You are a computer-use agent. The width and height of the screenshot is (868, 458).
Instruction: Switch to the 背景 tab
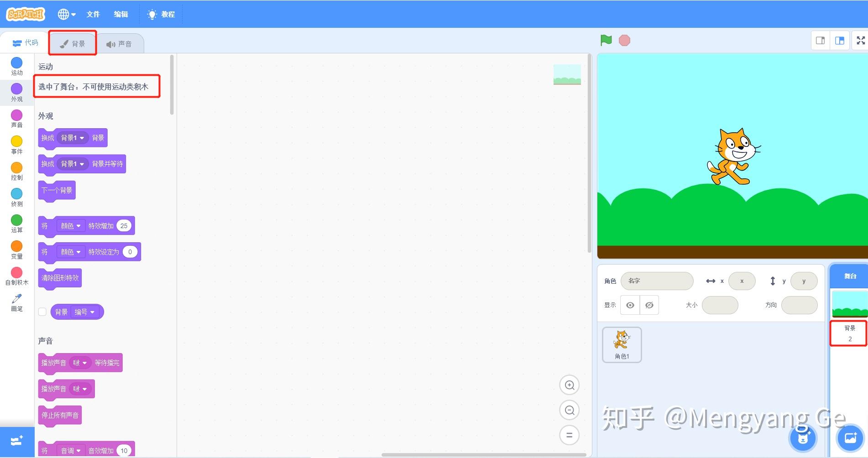point(73,43)
